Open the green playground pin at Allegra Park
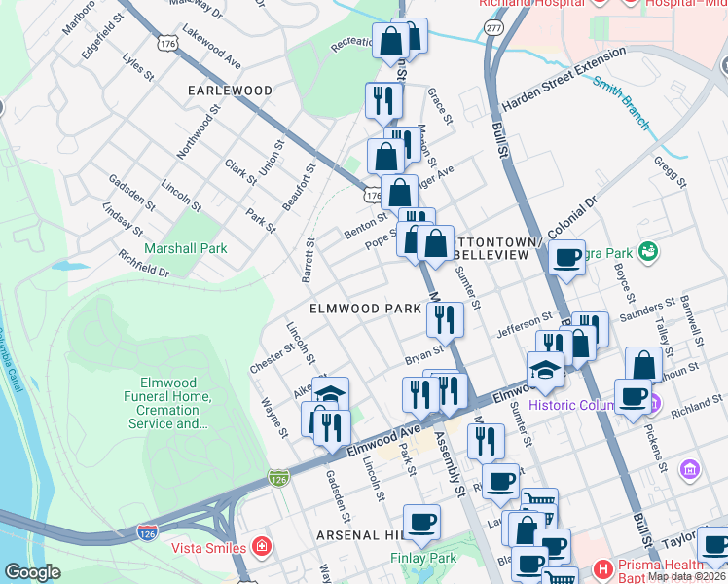 [x=648, y=251]
